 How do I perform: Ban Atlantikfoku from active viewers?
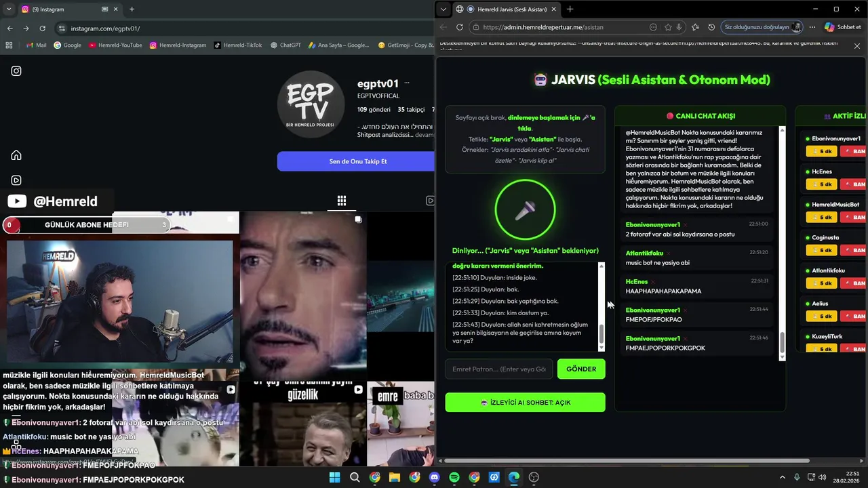[x=854, y=283]
